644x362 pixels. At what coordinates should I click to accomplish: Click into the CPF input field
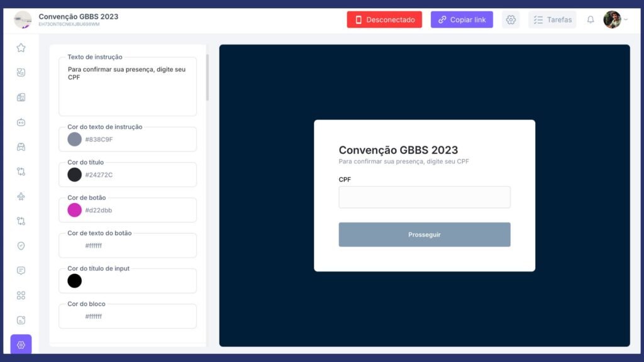pyautogui.click(x=425, y=197)
